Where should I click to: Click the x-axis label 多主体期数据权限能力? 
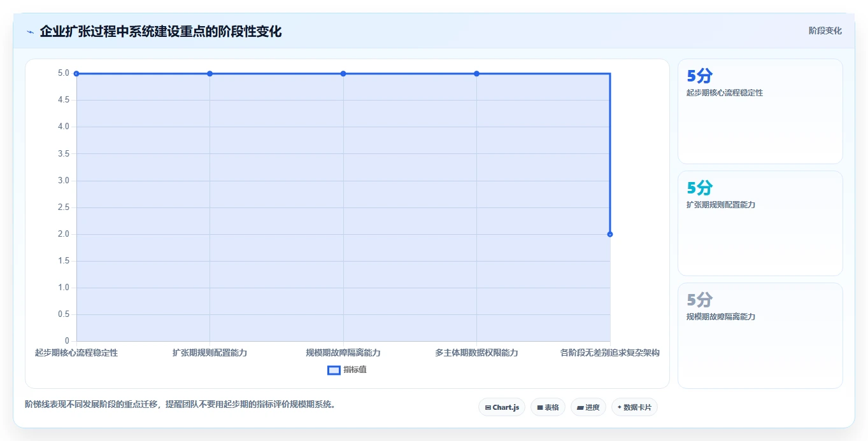[476, 353]
